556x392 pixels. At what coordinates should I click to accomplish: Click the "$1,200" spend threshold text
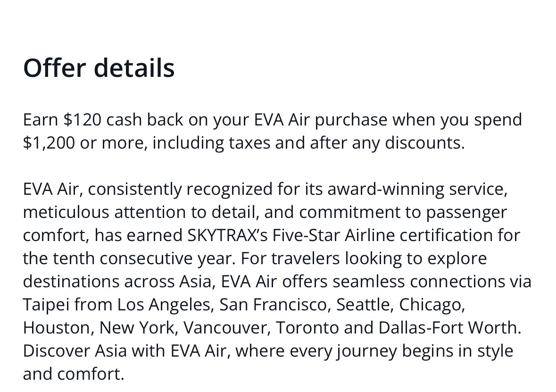pos(49,143)
